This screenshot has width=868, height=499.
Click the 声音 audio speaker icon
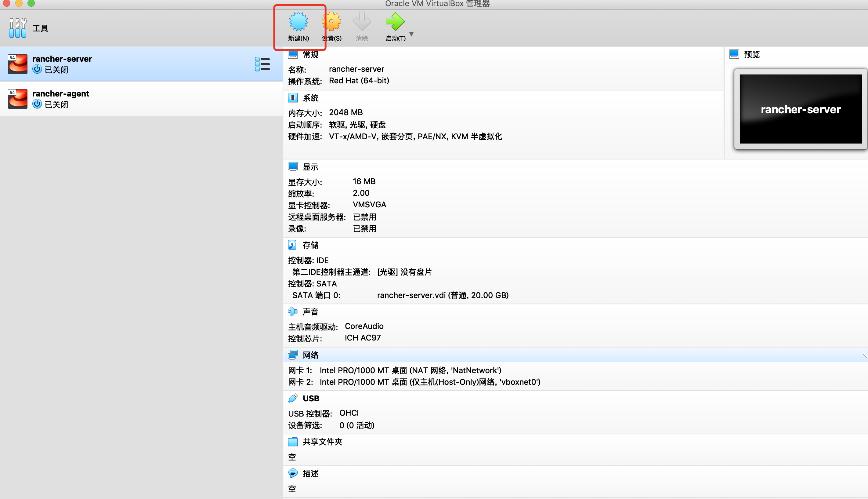point(293,311)
